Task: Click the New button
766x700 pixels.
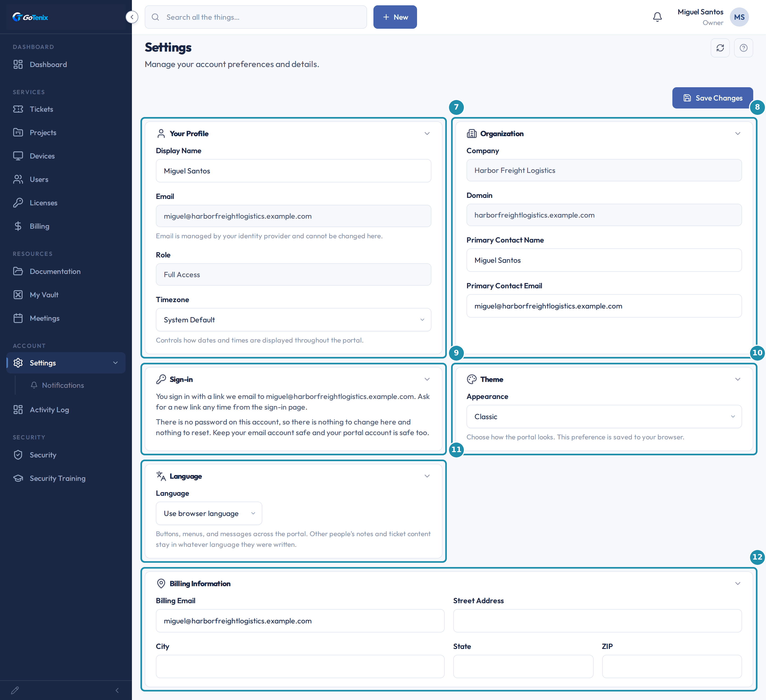Action: point(395,17)
